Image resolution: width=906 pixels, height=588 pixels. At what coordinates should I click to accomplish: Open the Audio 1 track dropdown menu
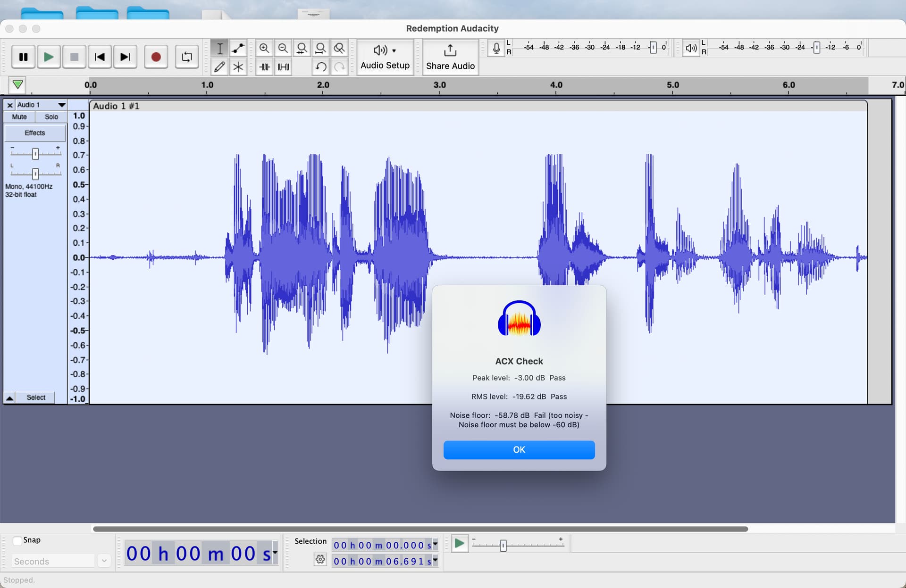(61, 105)
